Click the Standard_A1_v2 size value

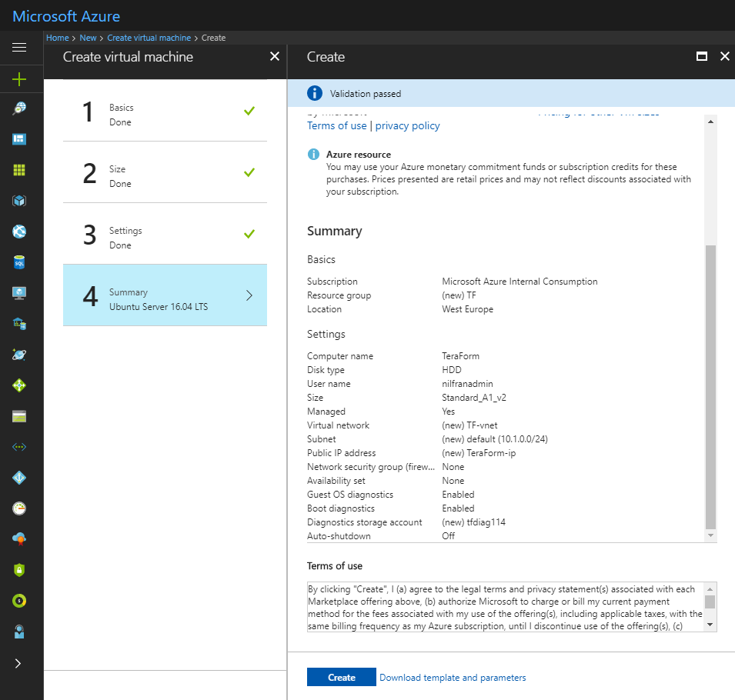pos(474,398)
